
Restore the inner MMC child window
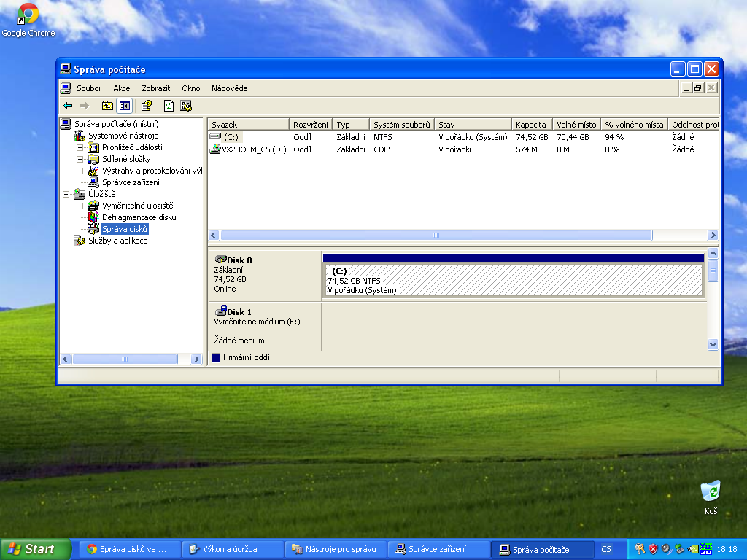(x=698, y=87)
